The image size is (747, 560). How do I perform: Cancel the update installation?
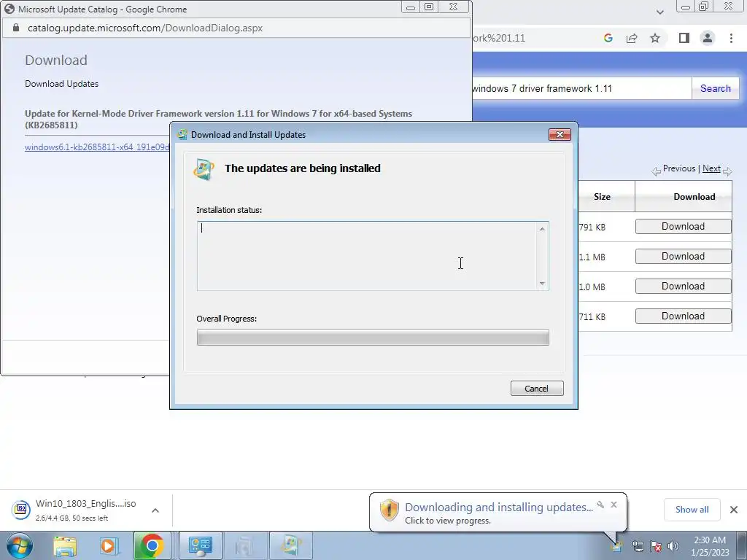pos(536,388)
